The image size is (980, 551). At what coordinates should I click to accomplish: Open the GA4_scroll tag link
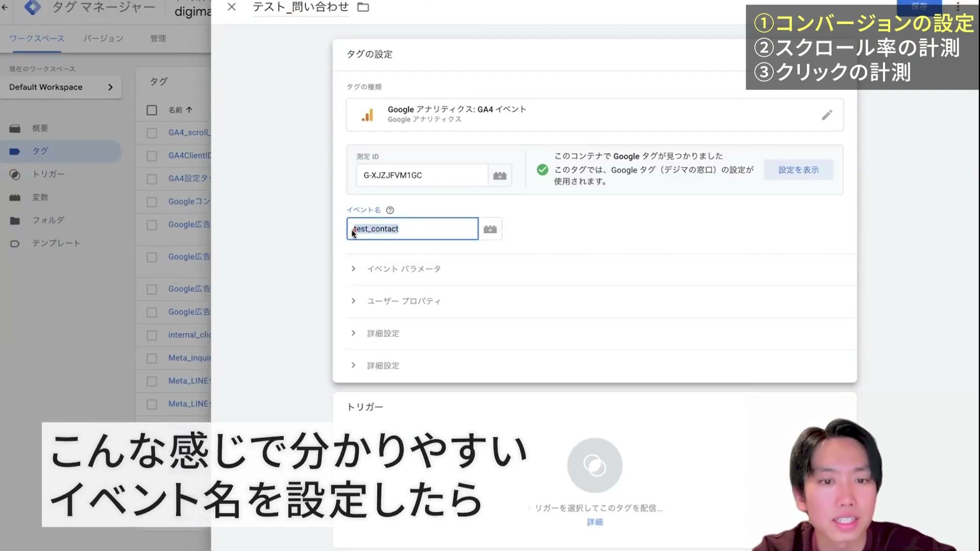click(189, 133)
